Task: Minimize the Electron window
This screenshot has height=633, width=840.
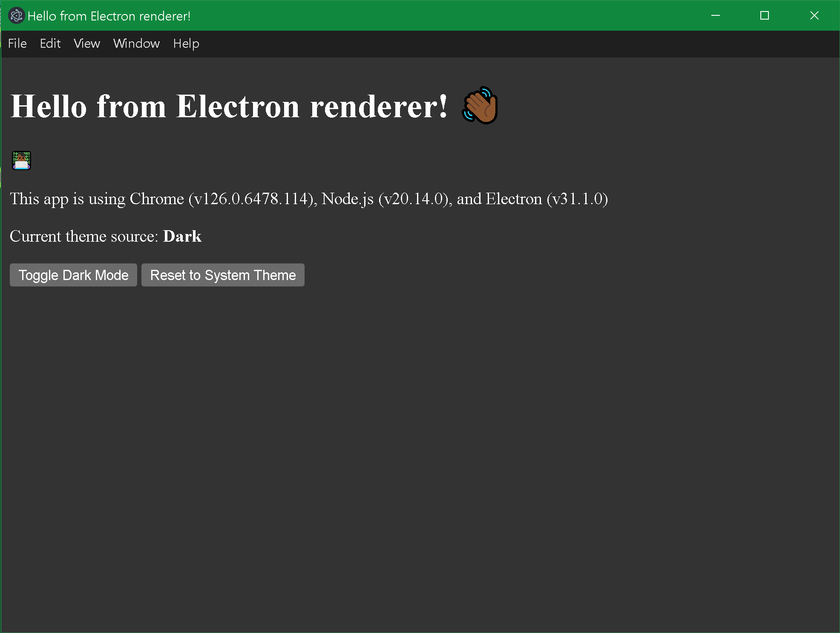Action: [x=716, y=16]
